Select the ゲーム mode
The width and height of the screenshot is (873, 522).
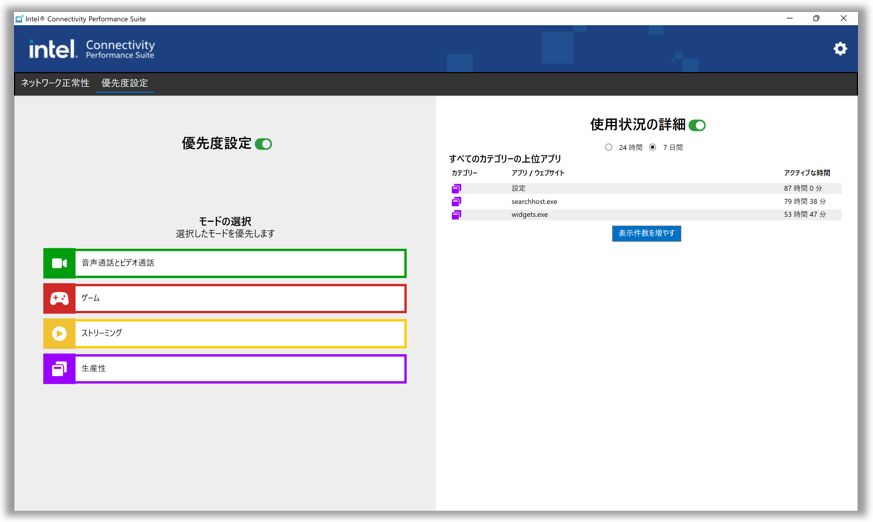click(225, 299)
